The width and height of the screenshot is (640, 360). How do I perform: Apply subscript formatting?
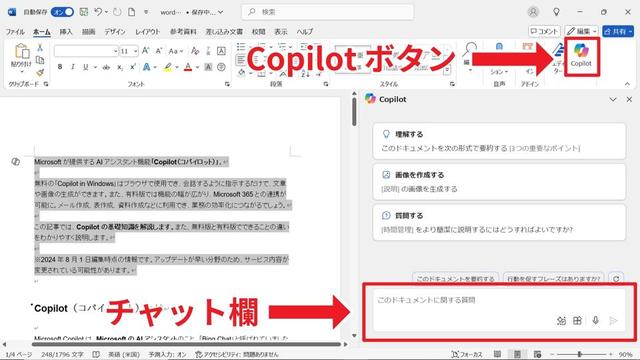point(120,67)
